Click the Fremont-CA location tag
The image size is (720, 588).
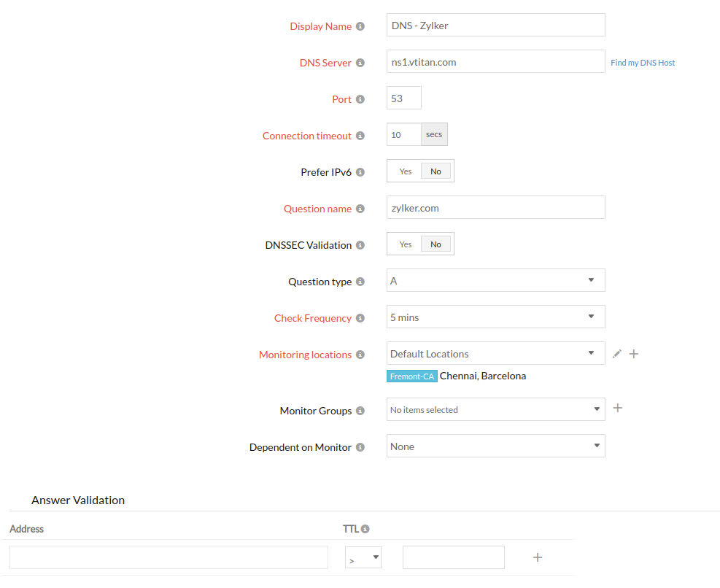click(x=411, y=376)
